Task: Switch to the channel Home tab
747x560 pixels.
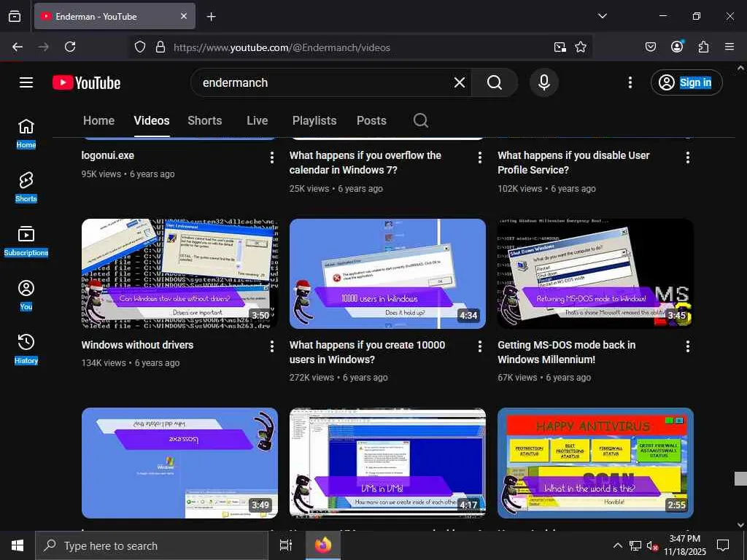Action: click(x=98, y=120)
